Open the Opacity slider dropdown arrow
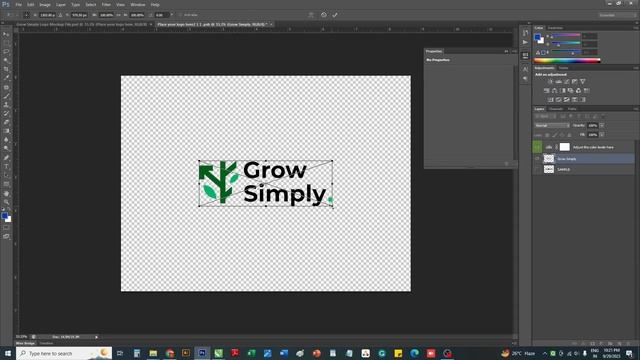Image resolution: width=640 pixels, height=360 pixels. pos(602,126)
